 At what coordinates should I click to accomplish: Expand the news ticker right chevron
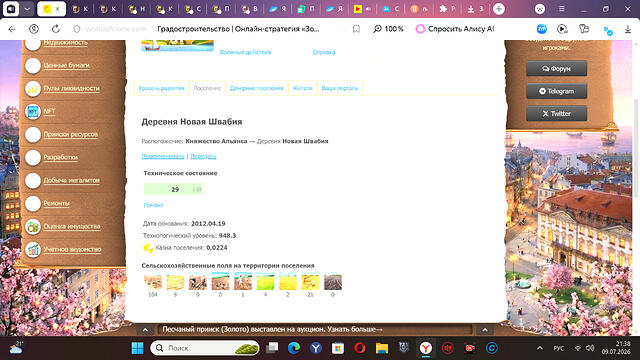pos(485,330)
